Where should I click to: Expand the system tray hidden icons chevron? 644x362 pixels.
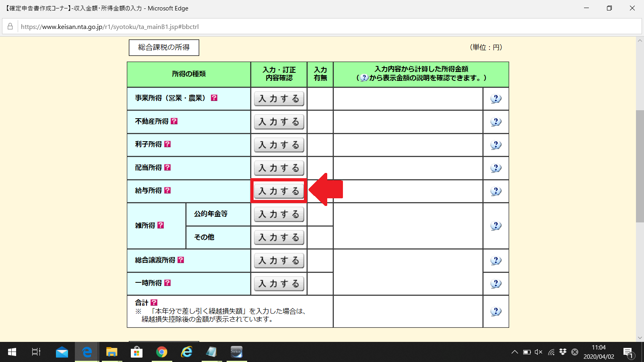point(514,352)
